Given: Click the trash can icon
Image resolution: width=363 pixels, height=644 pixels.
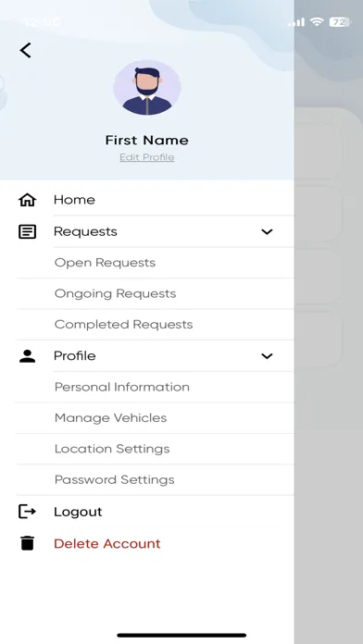Looking at the screenshot, I should coord(27,543).
